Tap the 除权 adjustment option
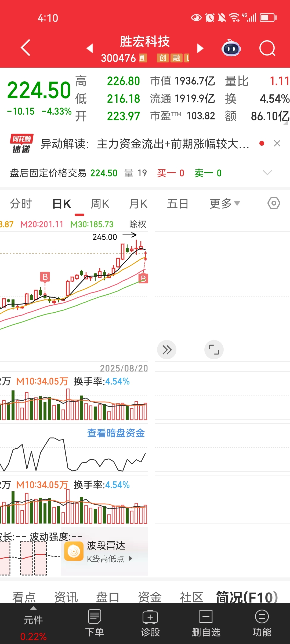The width and height of the screenshot is (290, 644). tap(138, 224)
